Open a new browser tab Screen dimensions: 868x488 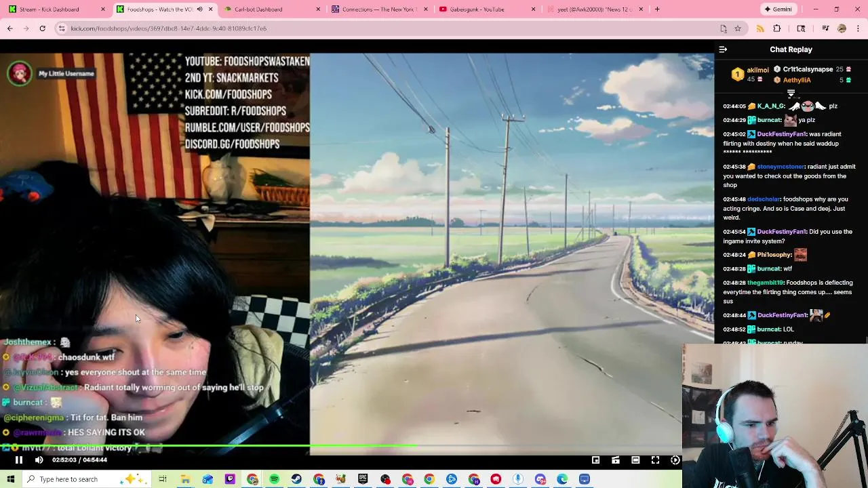point(657,9)
